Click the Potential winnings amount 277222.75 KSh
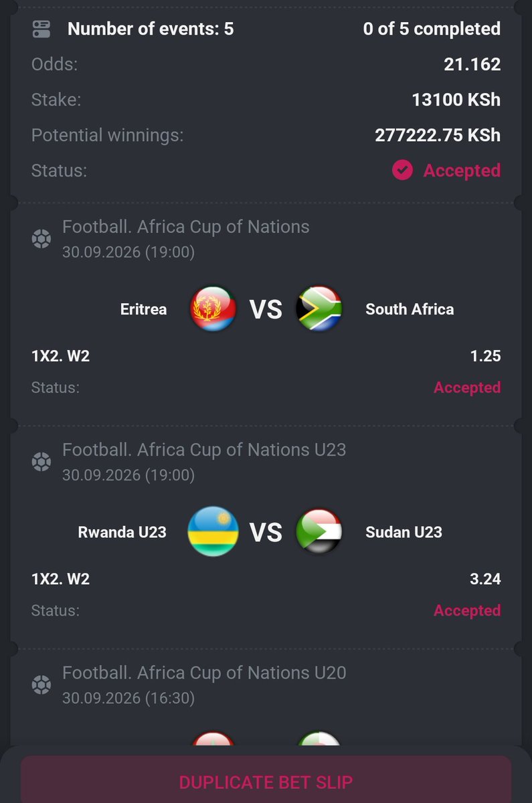This screenshot has height=803, width=532. coord(438,135)
